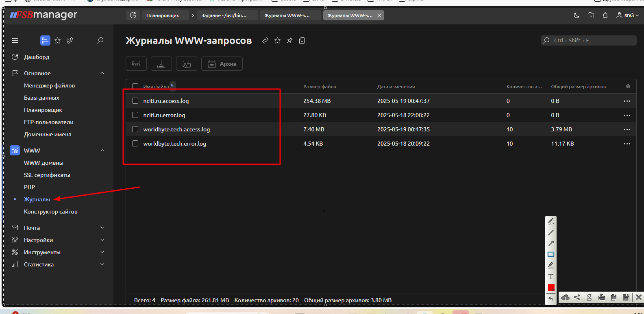Select the text tool in screenshot toolbar

[x=551, y=277]
